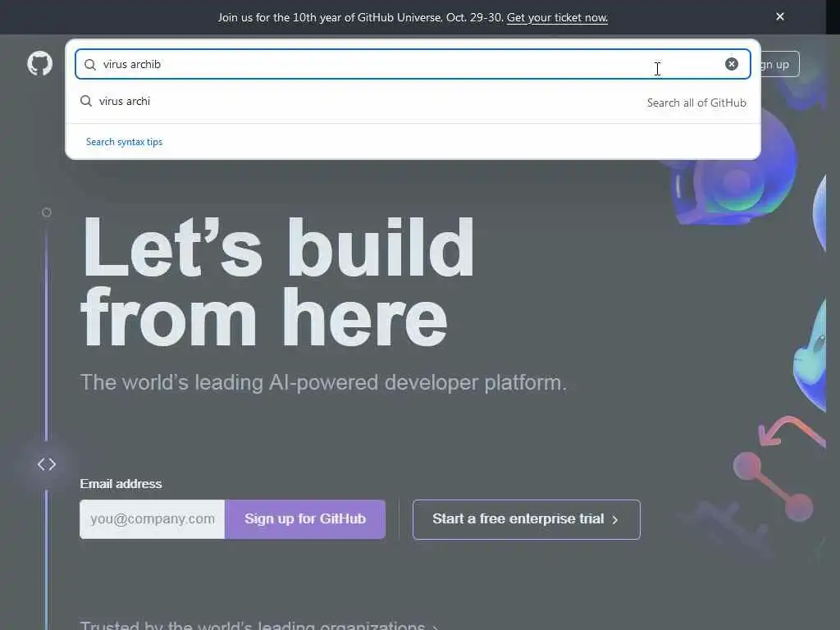Click the magnifier icon inside the search box
The height and width of the screenshot is (630, 840).
point(90,64)
